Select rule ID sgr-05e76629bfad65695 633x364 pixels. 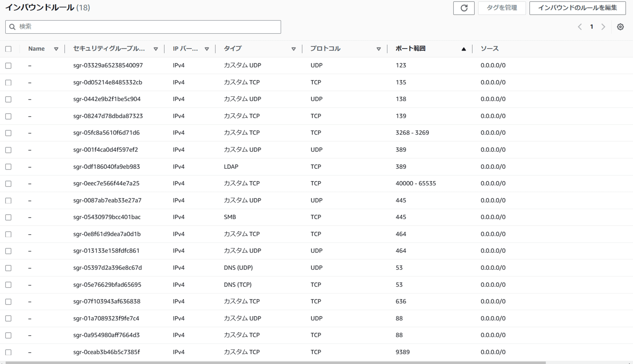click(x=107, y=285)
